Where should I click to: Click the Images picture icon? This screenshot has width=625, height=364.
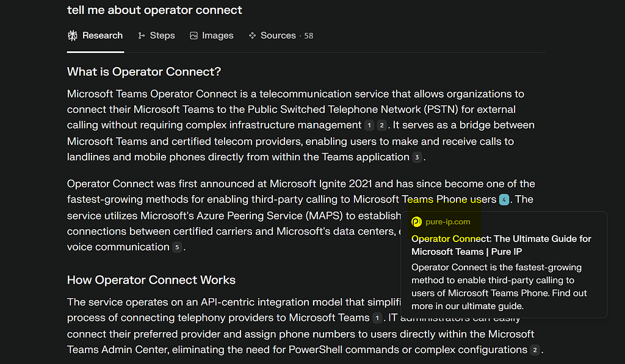tap(193, 36)
